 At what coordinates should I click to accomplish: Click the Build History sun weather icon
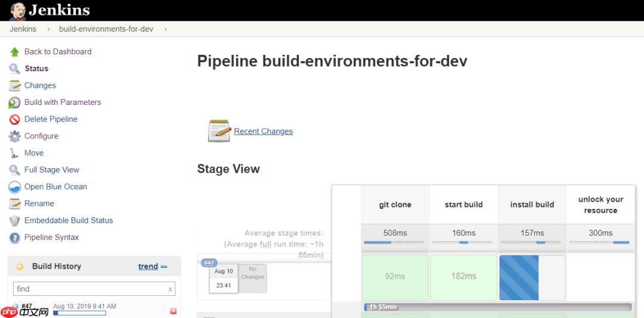20,267
